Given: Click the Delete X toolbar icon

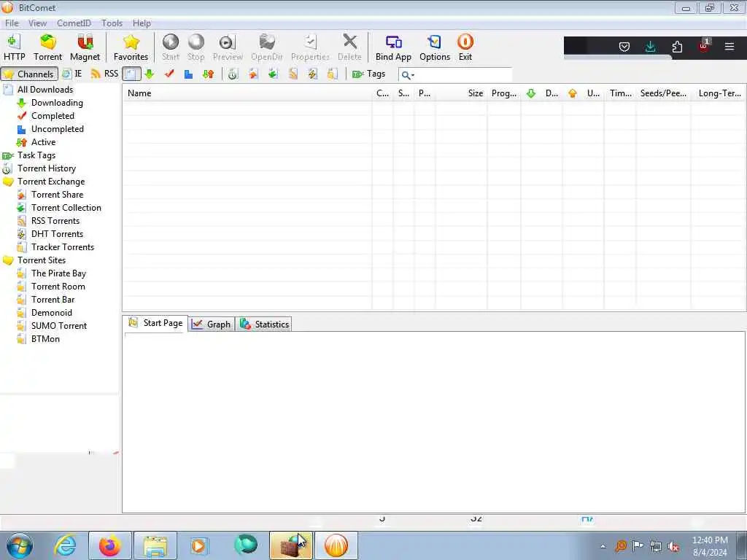Looking at the screenshot, I should click(x=349, y=47).
